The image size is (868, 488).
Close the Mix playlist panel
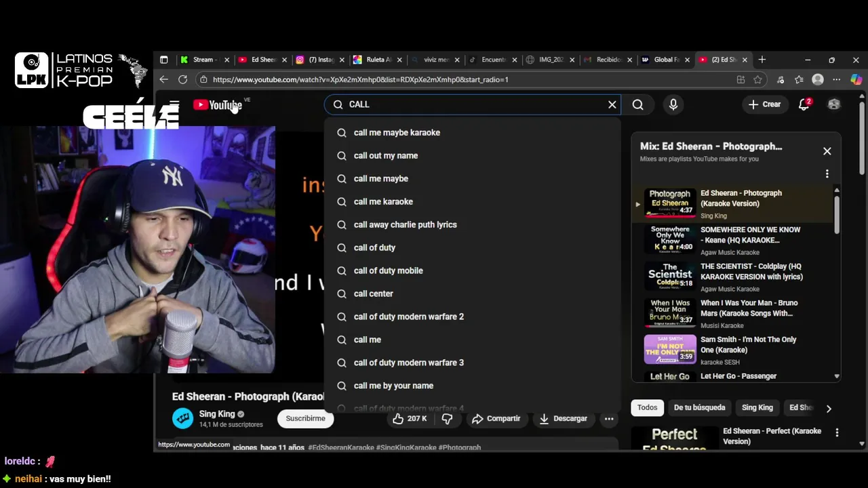click(827, 151)
